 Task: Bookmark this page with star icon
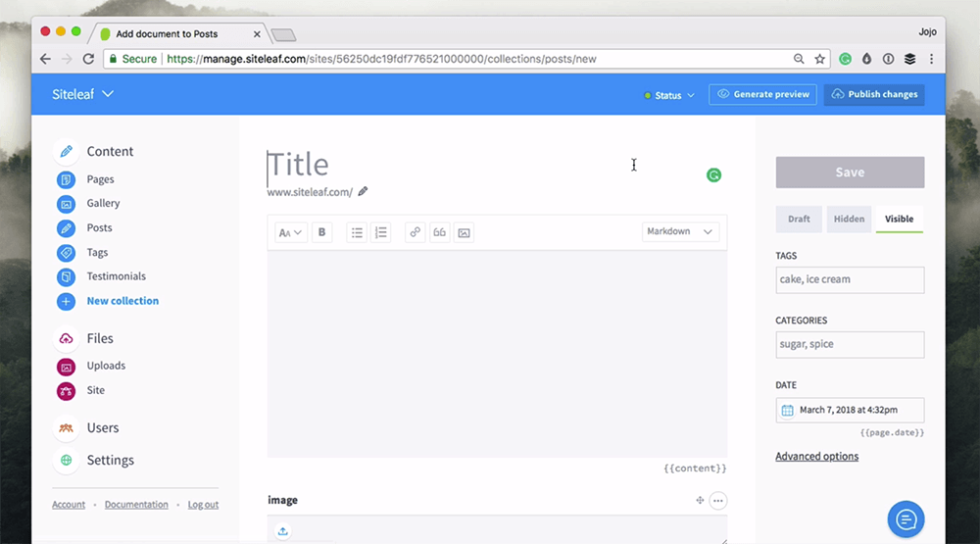820,59
